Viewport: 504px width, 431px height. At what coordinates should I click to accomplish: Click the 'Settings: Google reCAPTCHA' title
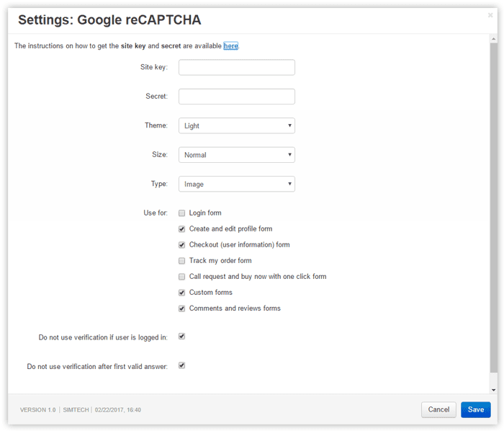click(x=109, y=20)
